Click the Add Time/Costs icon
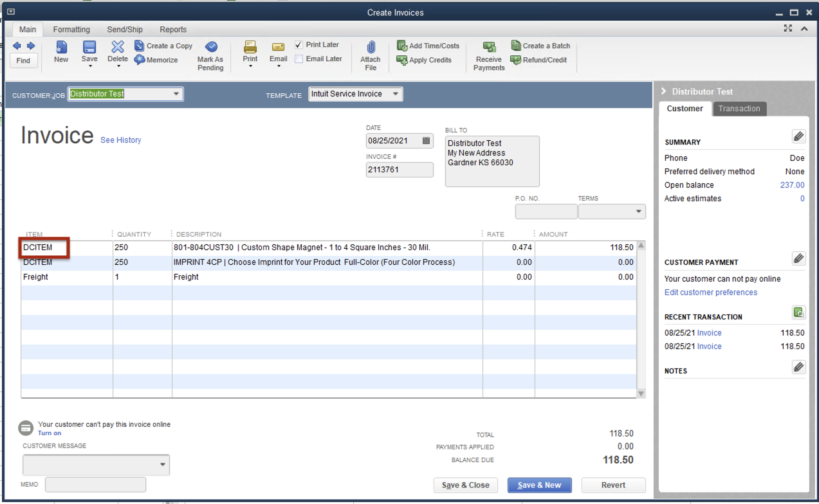 click(402, 46)
